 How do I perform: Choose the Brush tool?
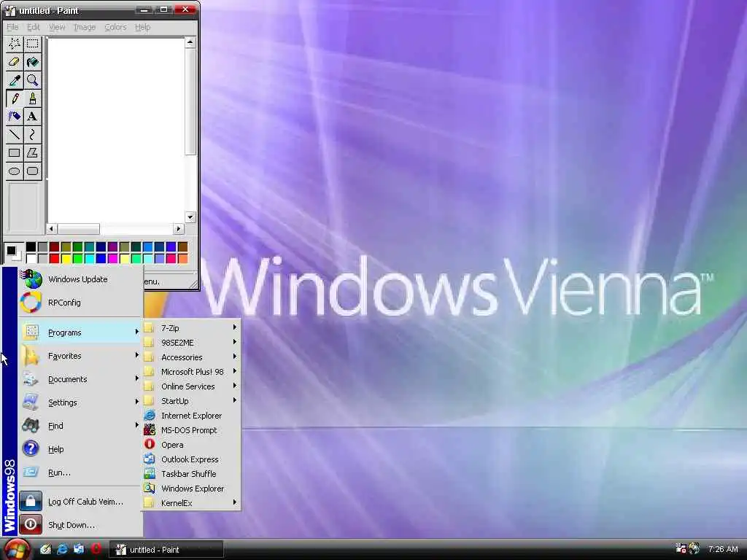click(32, 98)
